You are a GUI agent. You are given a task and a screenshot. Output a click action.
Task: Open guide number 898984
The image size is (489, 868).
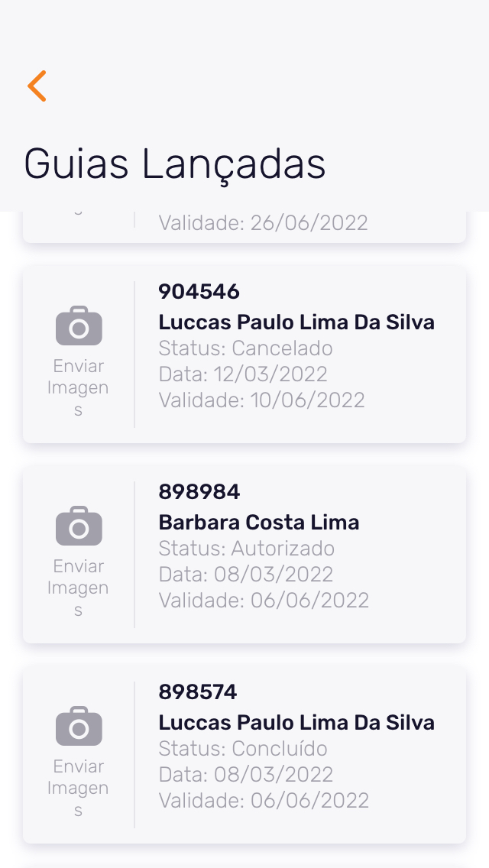click(x=199, y=491)
